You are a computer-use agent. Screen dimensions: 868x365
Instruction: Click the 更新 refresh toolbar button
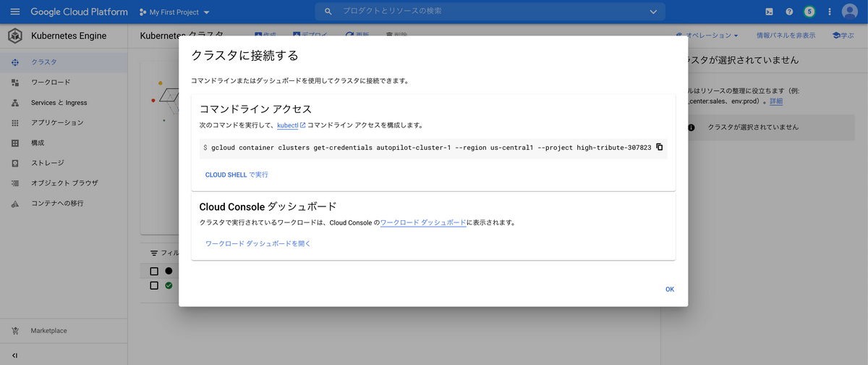tap(357, 35)
